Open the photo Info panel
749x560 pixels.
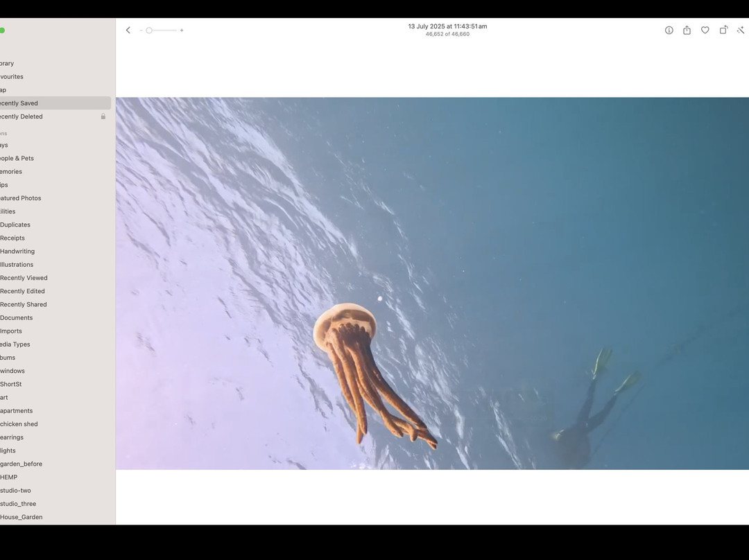669,30
